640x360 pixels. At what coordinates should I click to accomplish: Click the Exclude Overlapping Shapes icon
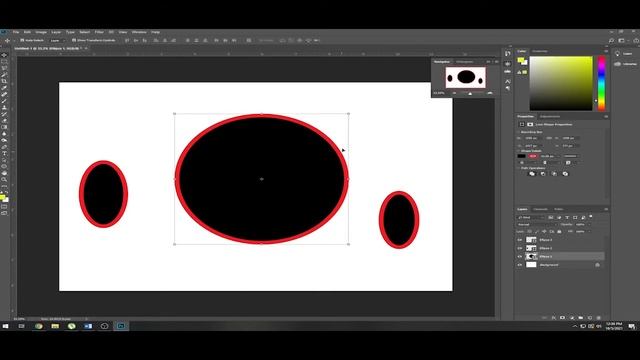[565, 174]
